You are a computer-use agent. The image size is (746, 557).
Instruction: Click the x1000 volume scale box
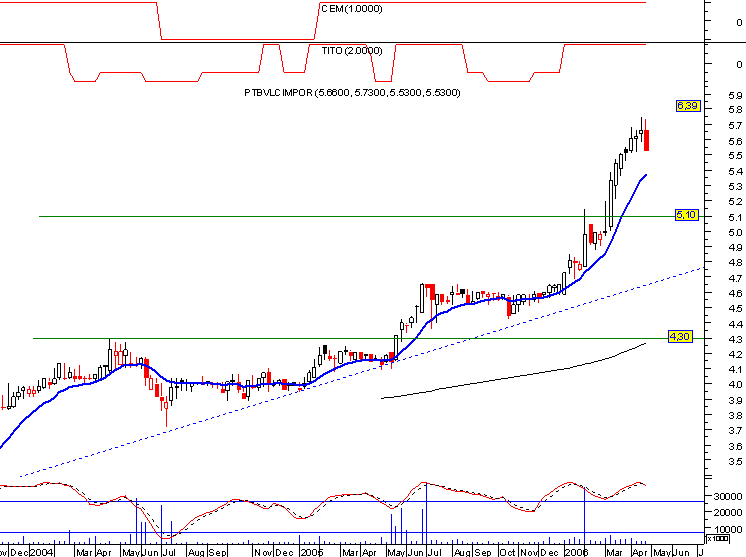click(x=718, y=538)
